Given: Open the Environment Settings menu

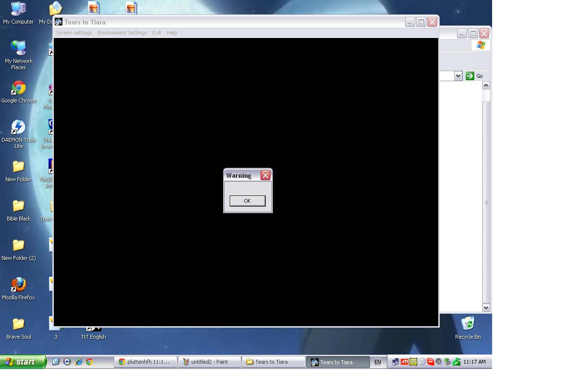Looking at the screenshot, I should click(122, 33).
